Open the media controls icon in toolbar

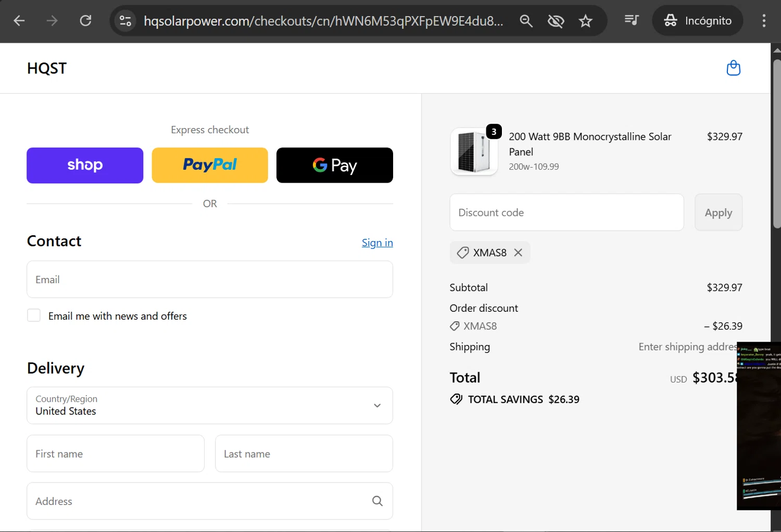coord(632,21)
